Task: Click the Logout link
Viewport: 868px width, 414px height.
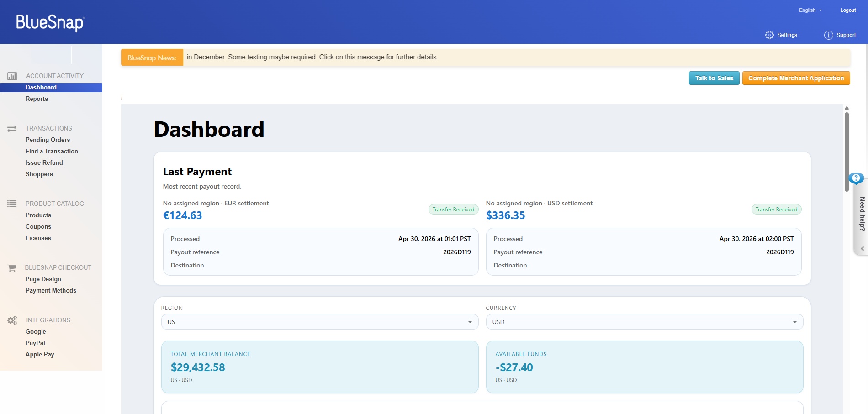Action: (x=848, y=10)
